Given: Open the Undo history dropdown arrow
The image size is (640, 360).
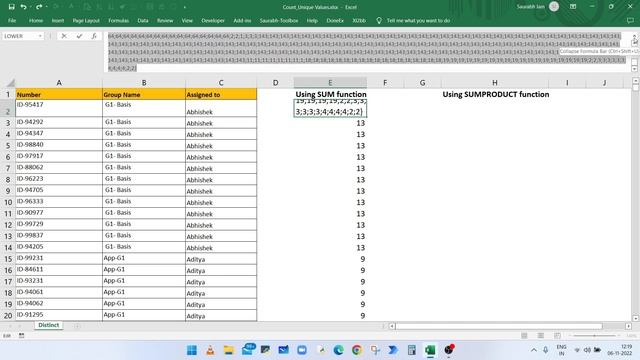Looking at the screenshot, I should (31, 7).
